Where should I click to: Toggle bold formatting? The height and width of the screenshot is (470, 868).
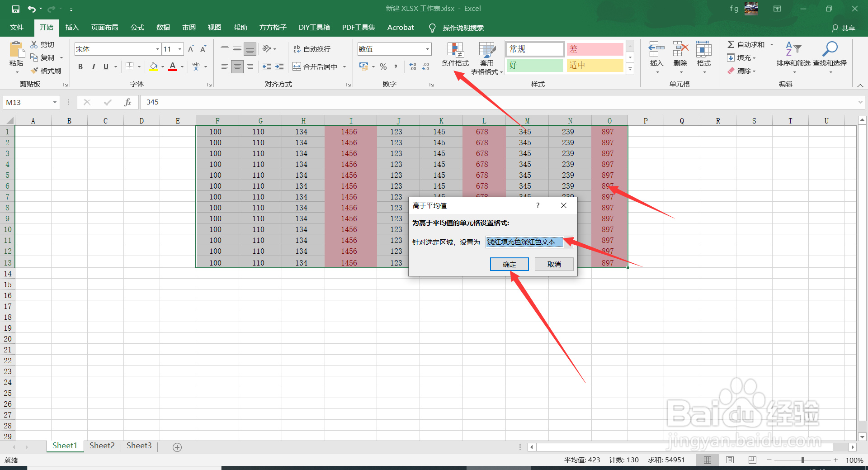pos(80,66)
